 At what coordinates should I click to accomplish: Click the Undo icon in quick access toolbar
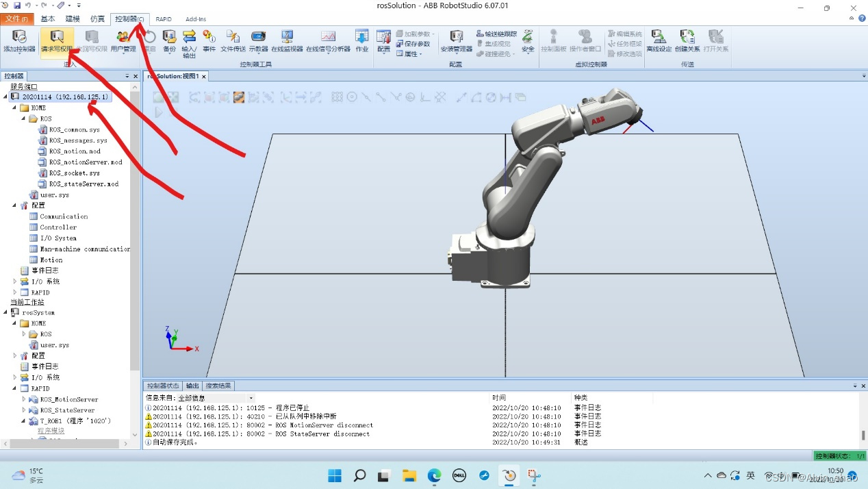point(28,5)
